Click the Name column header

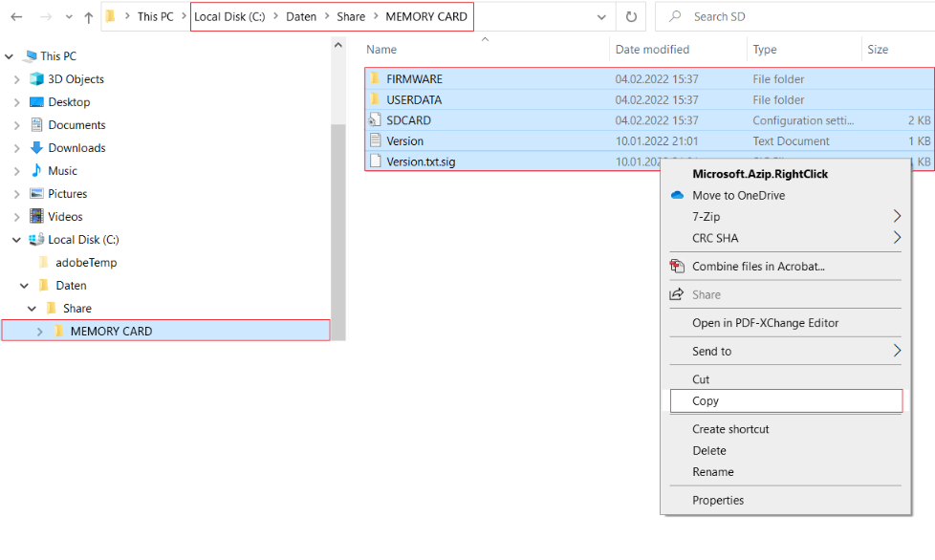click(x=381, y=50)
